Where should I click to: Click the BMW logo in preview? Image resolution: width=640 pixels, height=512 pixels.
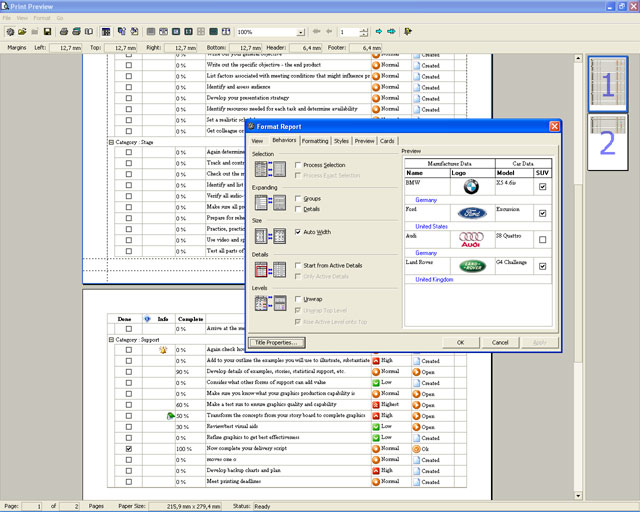click(471, 187)
